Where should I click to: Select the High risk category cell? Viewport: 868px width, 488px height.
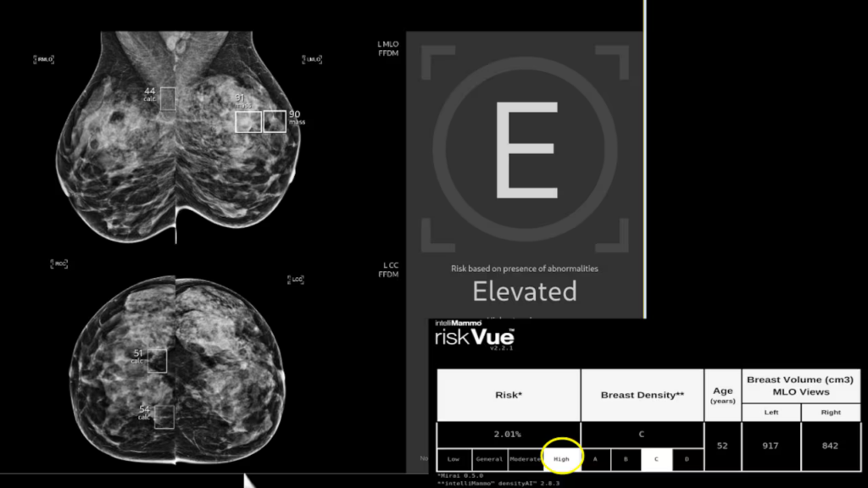click(561, 459)
